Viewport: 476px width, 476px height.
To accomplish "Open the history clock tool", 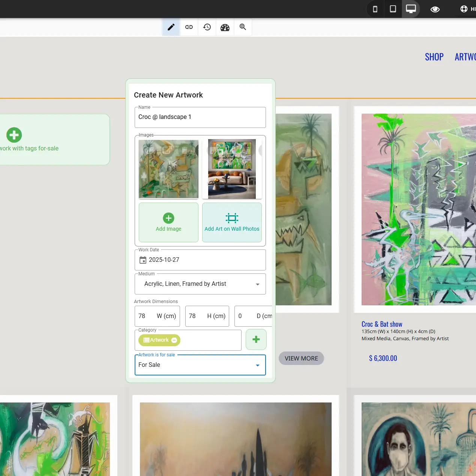I will click(x=207, y=27).
